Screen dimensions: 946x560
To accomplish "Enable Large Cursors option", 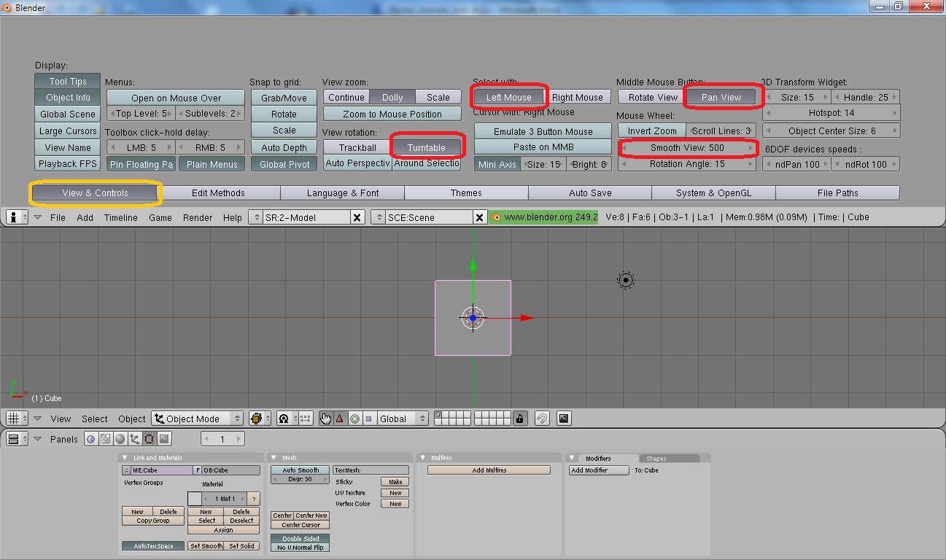I will click(68, 131).
